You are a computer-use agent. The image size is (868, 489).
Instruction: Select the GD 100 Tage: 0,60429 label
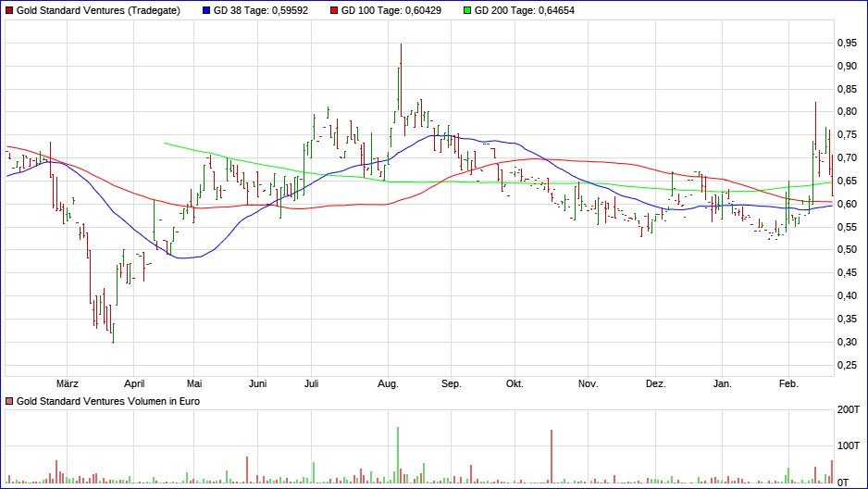coord(391,10)
